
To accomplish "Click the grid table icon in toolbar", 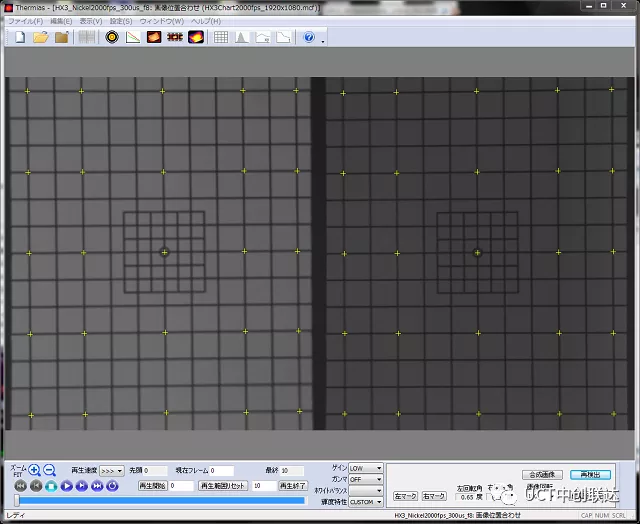I will tap(221, 37).
